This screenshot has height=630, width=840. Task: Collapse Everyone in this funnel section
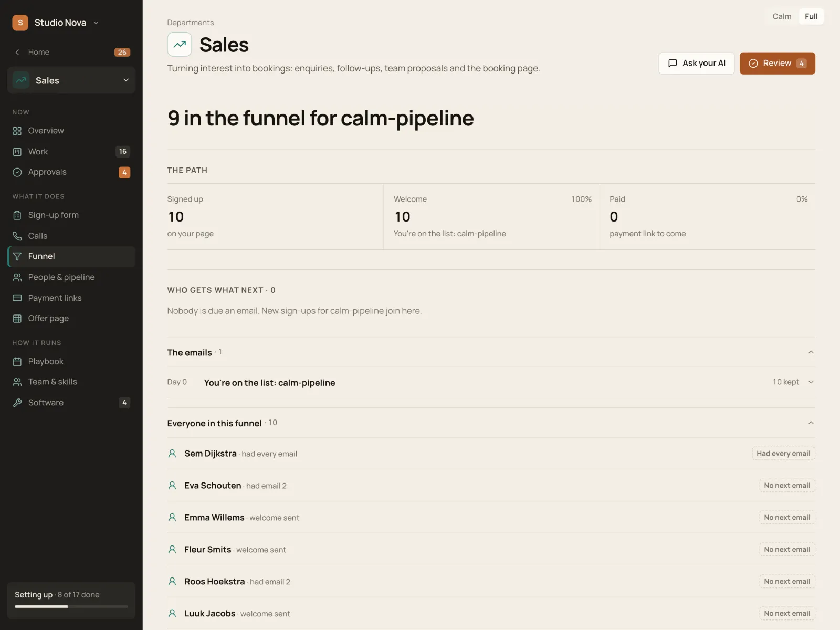(x=811, y=423)
